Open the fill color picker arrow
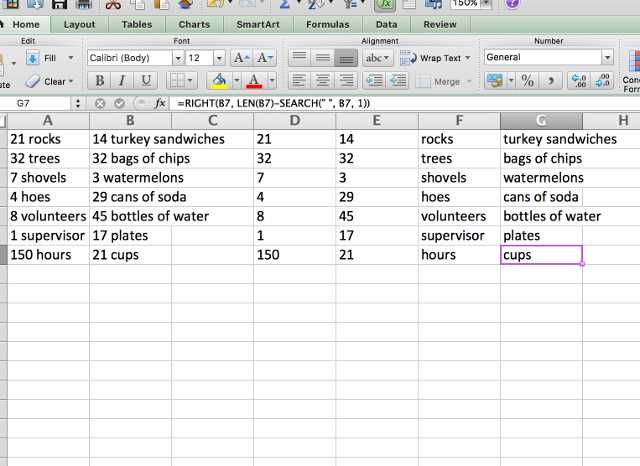This screenshot has width=640, height=466. (237, 80)
